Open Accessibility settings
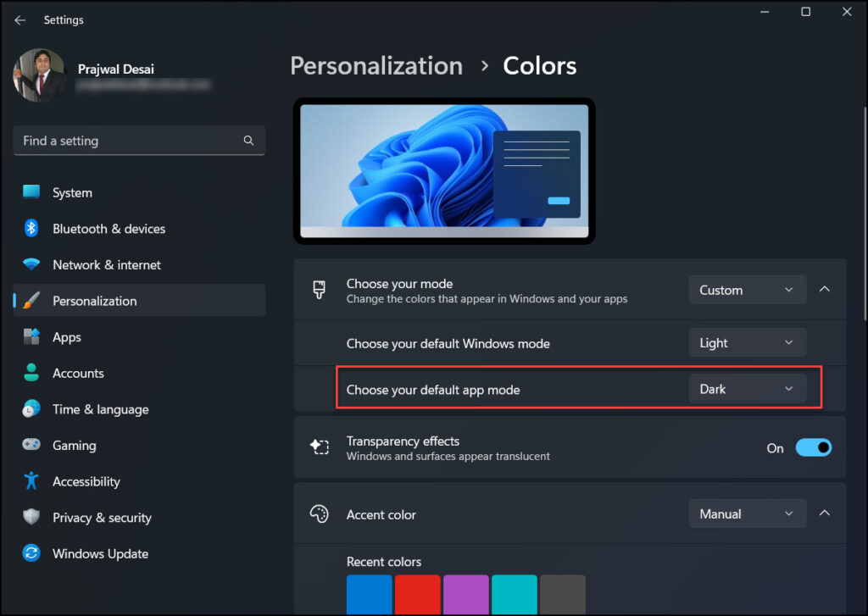The height and width of the screenshot is (616, 868). pos(139,480)
